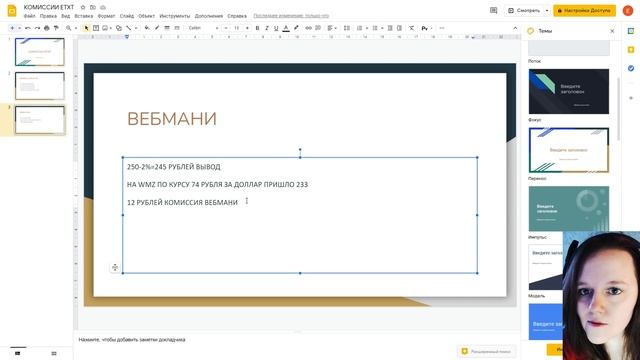
Task: Star the КОМИССИИ ETXT presentation
Action: coord(83,7)
